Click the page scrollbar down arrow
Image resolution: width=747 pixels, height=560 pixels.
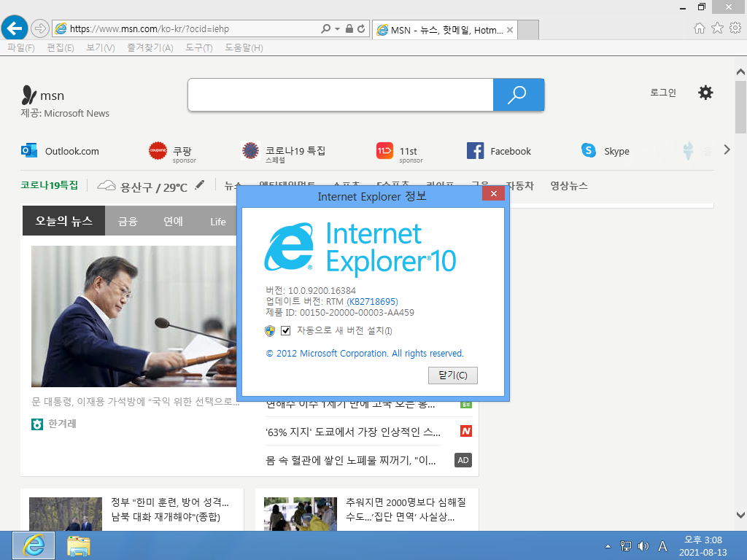(740, 515)
